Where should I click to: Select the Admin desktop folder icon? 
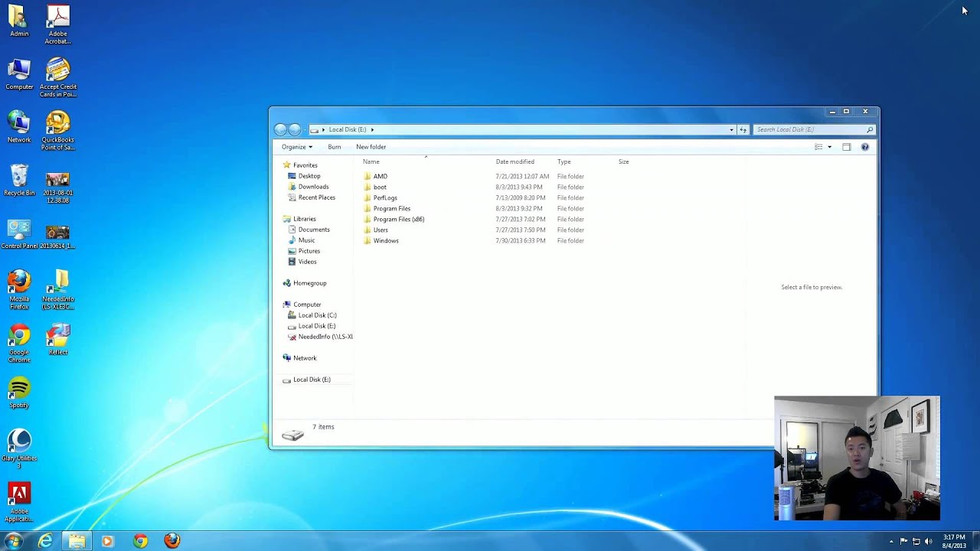19,21
